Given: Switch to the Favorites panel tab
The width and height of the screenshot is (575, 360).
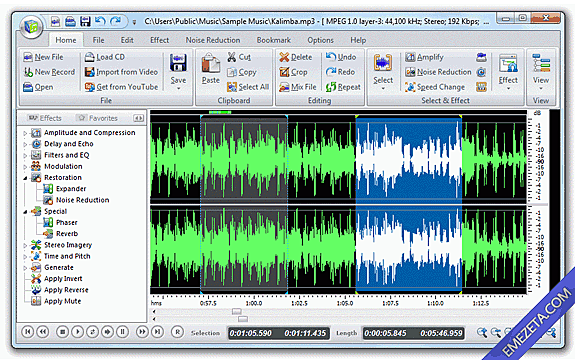Looking at the screenshot, I should pyautogui.click(x=98, y=118).
